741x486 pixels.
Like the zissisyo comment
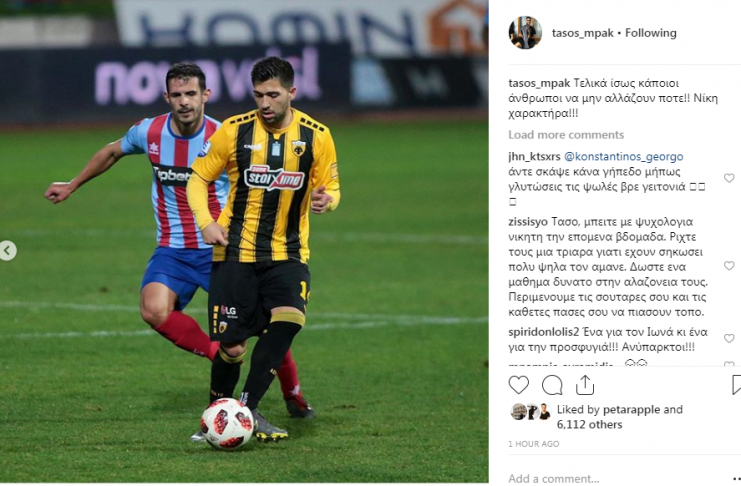point(729,266)
